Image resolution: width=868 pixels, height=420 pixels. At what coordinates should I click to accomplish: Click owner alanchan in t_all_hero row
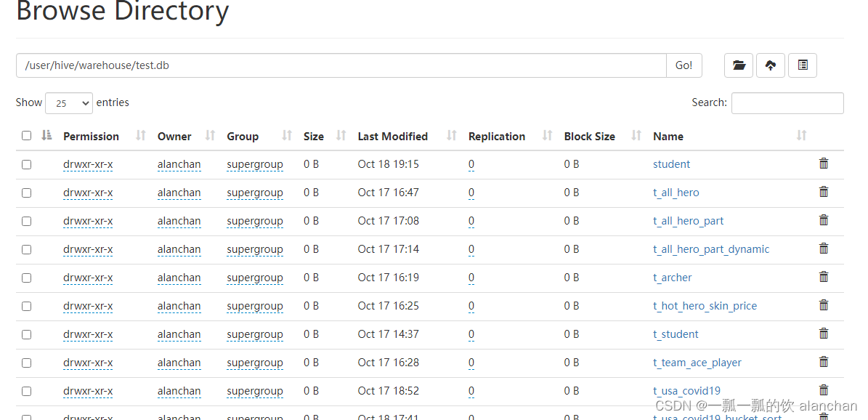click(x=179, y=193)
